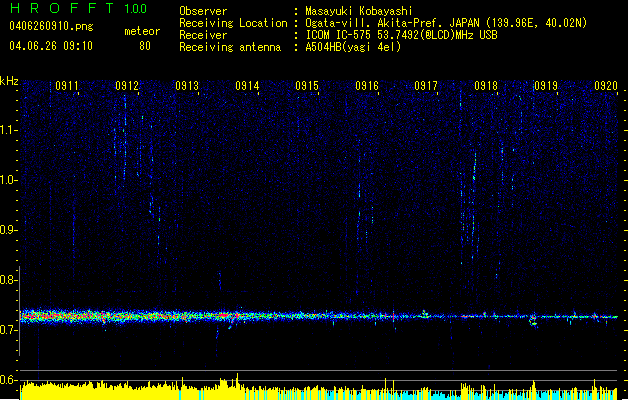Screen dimensions: 629x400
Task: Click the 0911 time marker
Action: point(67,86)
